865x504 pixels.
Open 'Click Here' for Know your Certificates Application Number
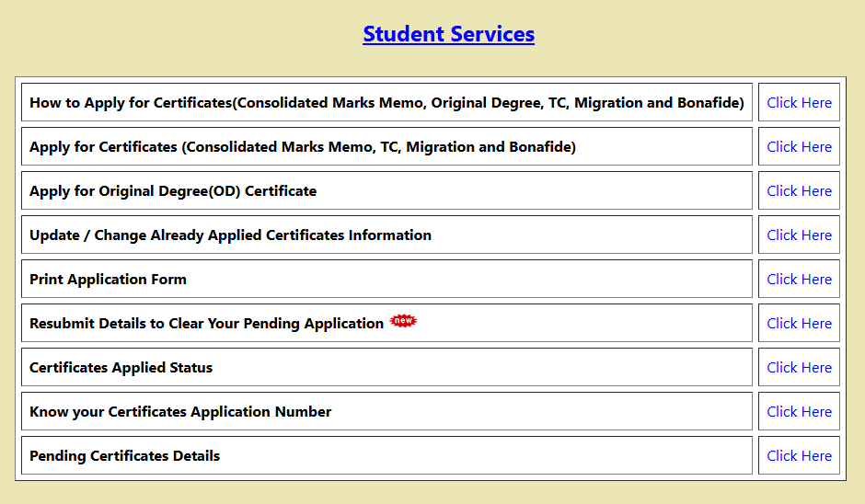coord(799,412)
